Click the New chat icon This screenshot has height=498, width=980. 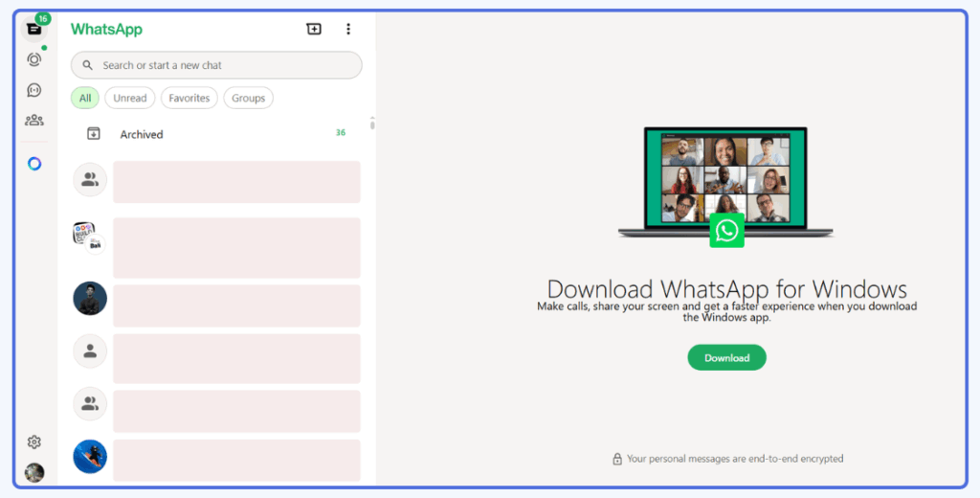pyautogui.click(x=314, y=29)
